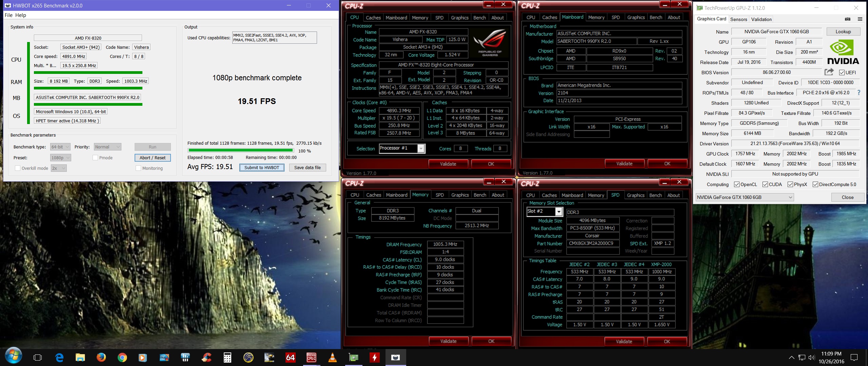Open the GPU selector dropdown in GPU-Z

(745, 197)
